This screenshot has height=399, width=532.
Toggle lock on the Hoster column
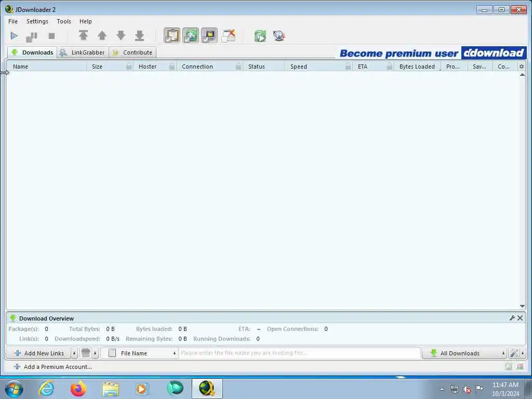click(x=172, y=66)
